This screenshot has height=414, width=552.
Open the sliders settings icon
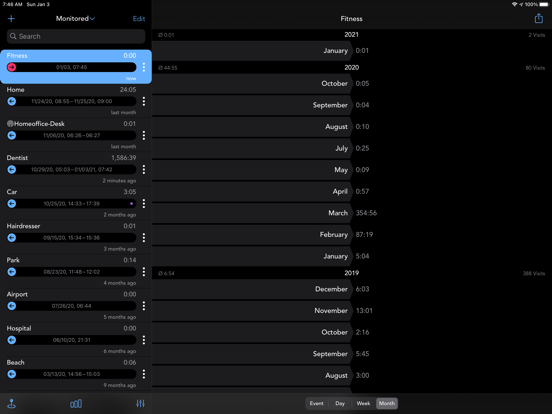(x=140, y=403)
